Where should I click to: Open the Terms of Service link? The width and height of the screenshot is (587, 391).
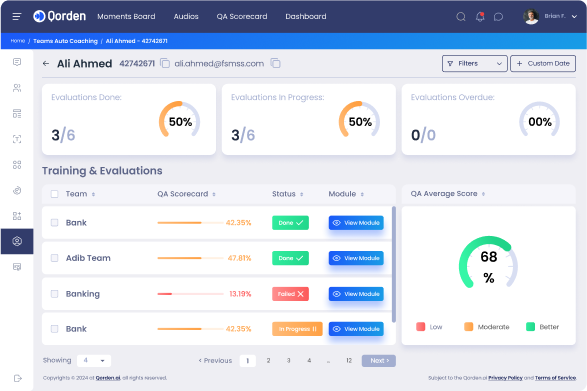pyautogui.click(x=556, y=378)
